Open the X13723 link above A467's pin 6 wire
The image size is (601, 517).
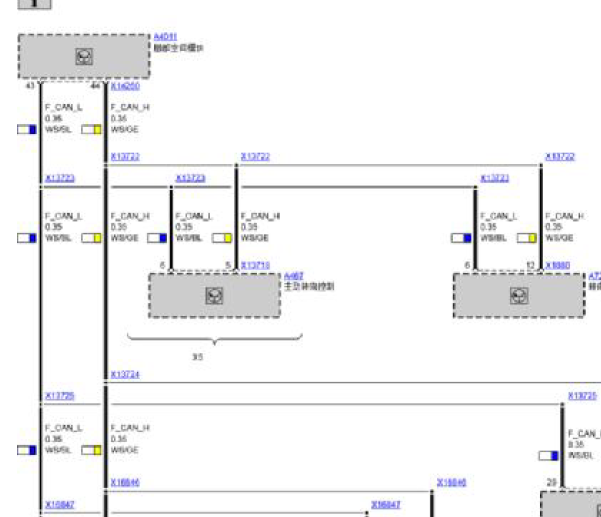(190, 179)
